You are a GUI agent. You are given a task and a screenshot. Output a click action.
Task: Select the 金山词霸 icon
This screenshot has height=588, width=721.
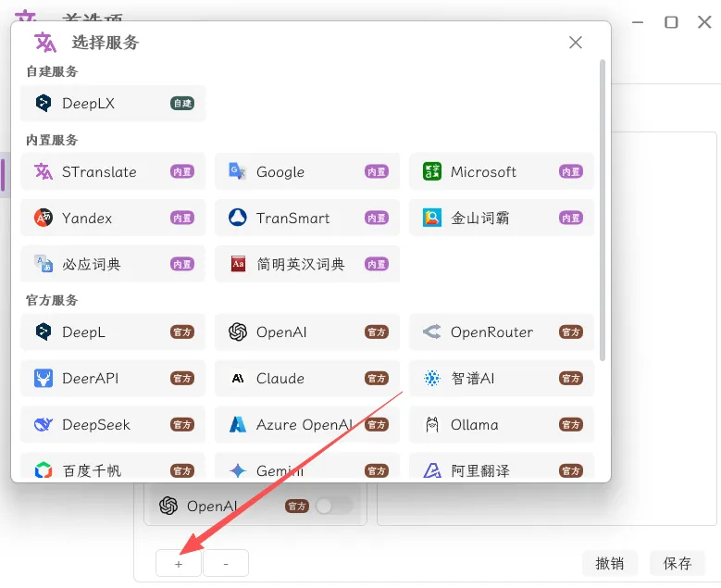click(432, 218)
